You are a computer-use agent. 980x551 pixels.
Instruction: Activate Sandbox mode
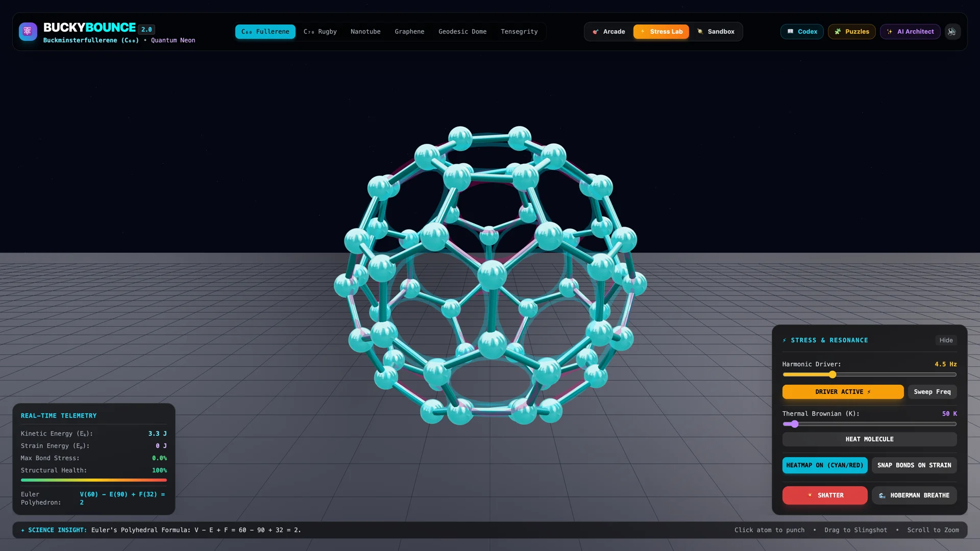(x=716, y=32)
